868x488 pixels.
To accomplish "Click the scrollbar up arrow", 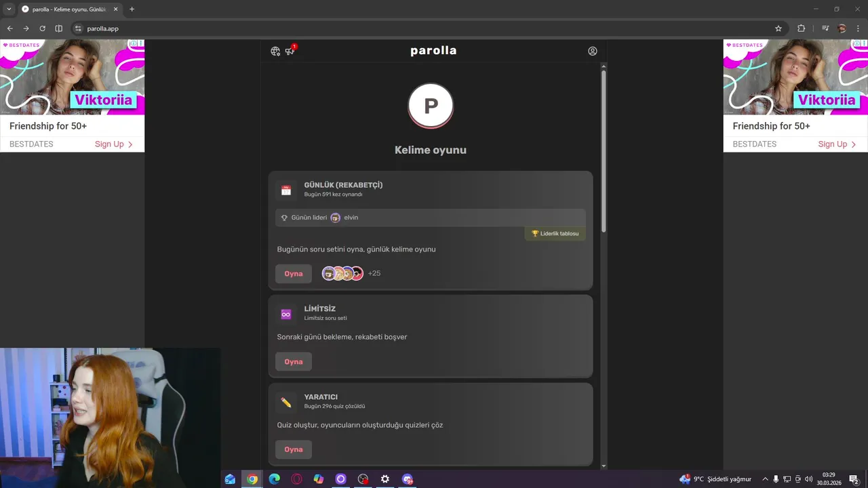I will pyautogui.click(x=604, y=66).
